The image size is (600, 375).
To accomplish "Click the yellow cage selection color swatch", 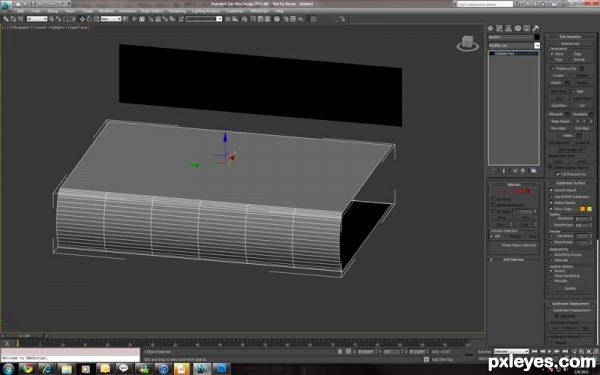I will 589,209.
